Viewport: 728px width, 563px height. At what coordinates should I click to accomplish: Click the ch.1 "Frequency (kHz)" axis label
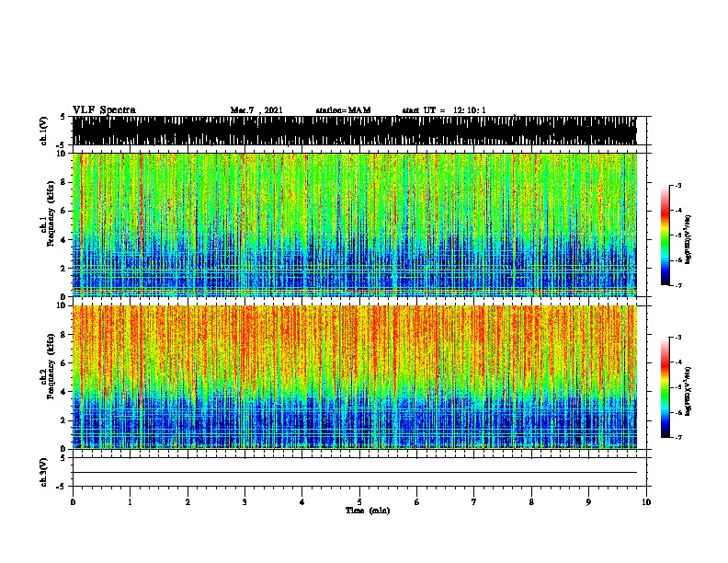click(51, 214)
